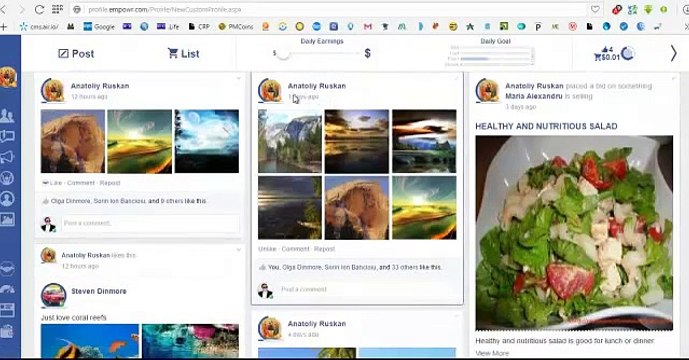Open Maria Alexandru's name link
The image size is (689, 360).
(533, 96)
